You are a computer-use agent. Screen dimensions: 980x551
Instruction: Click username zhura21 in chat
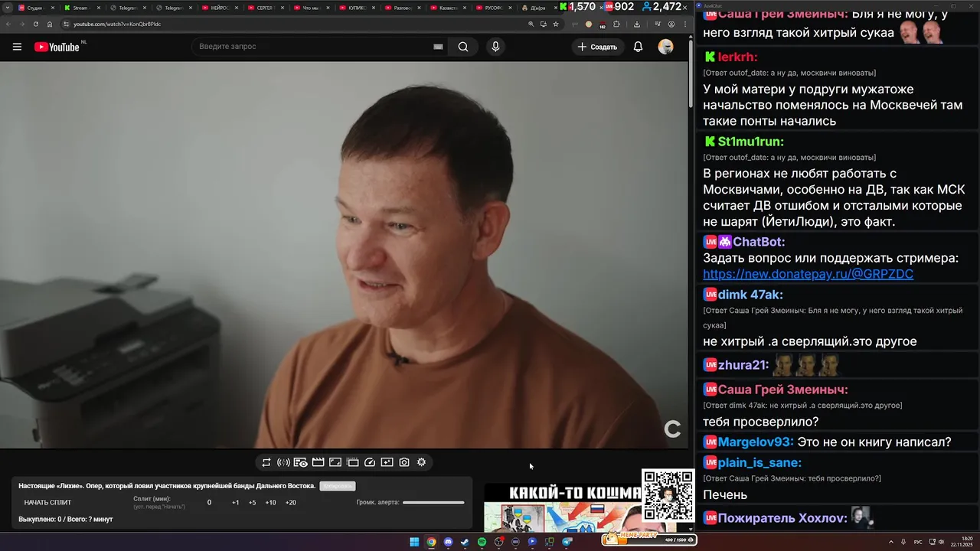coord(743,365)
